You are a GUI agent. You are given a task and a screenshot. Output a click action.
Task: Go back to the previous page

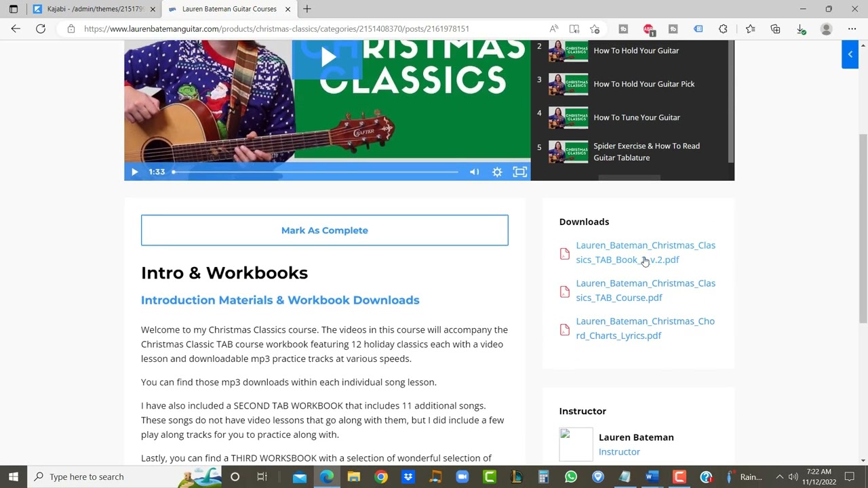coord(16,28)
